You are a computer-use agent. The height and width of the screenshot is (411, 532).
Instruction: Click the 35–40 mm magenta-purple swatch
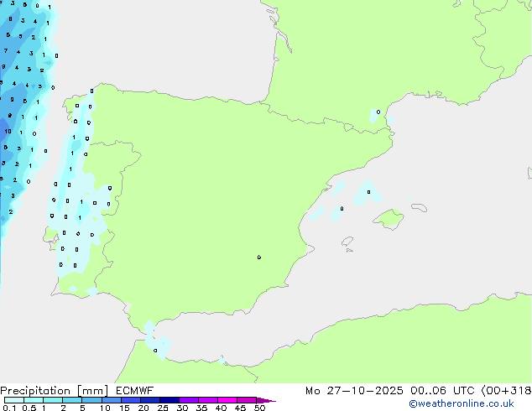(208, 400)
